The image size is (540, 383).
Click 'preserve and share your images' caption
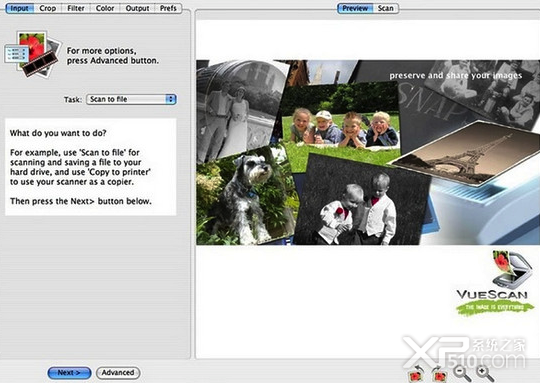click(x=456, y=75)
